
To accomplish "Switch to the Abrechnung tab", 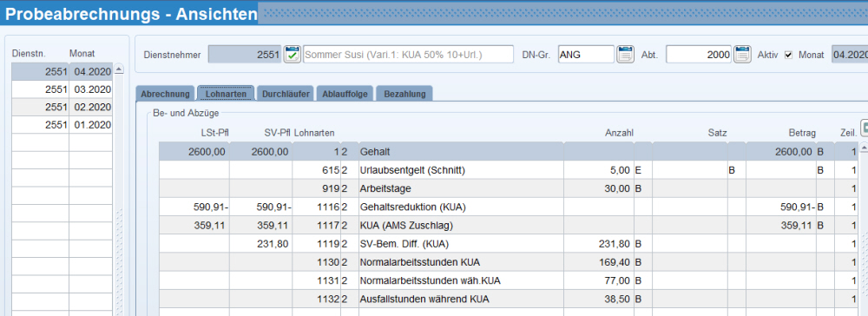I will point(165,94).
